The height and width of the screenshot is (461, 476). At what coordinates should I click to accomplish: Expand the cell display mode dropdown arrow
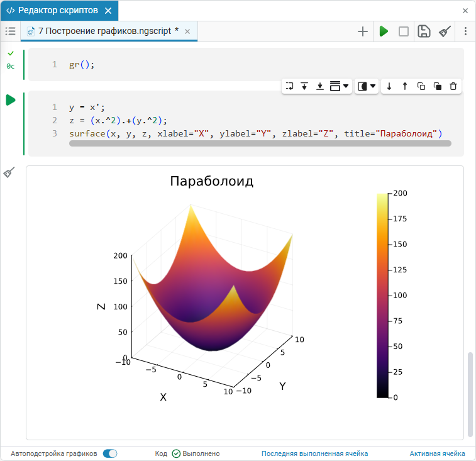coord(373,86)
